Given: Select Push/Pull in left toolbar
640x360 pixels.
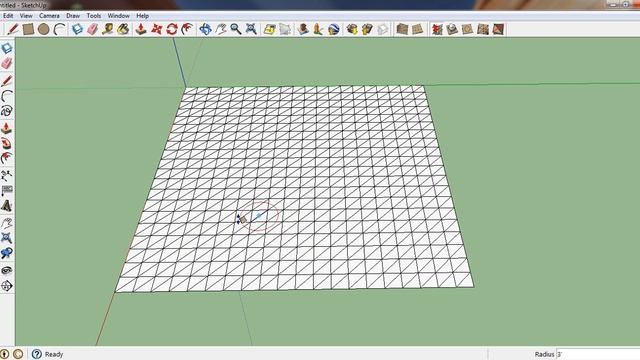Looking at the screenshot, I should (7, 129).
